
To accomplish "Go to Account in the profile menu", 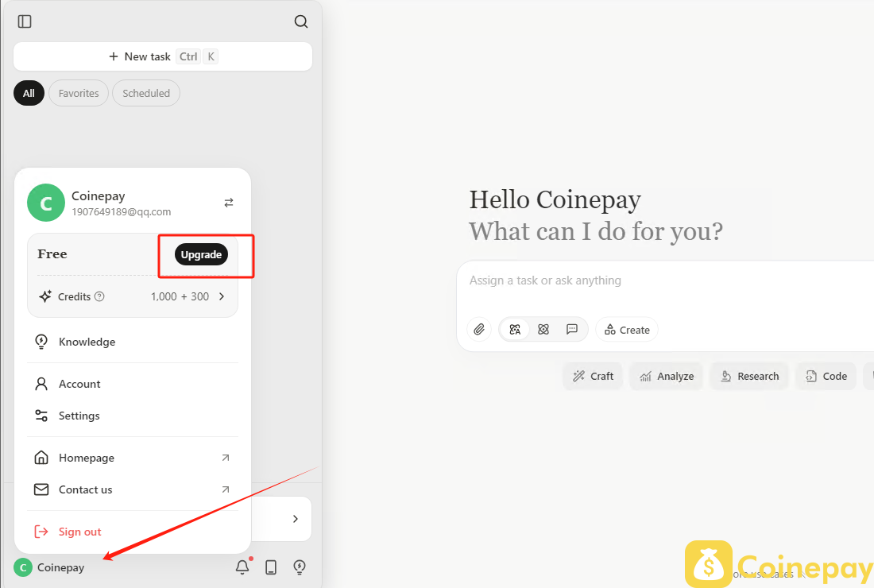I will pos(133,384).
